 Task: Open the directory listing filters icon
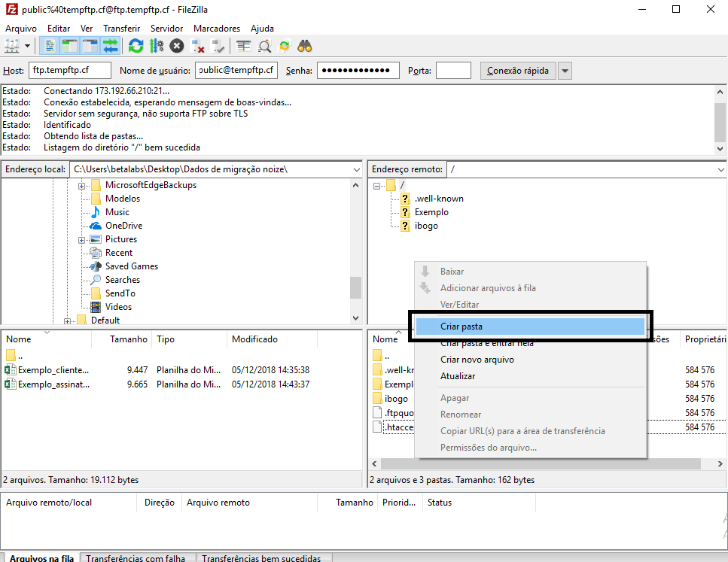tap(243, 46)
